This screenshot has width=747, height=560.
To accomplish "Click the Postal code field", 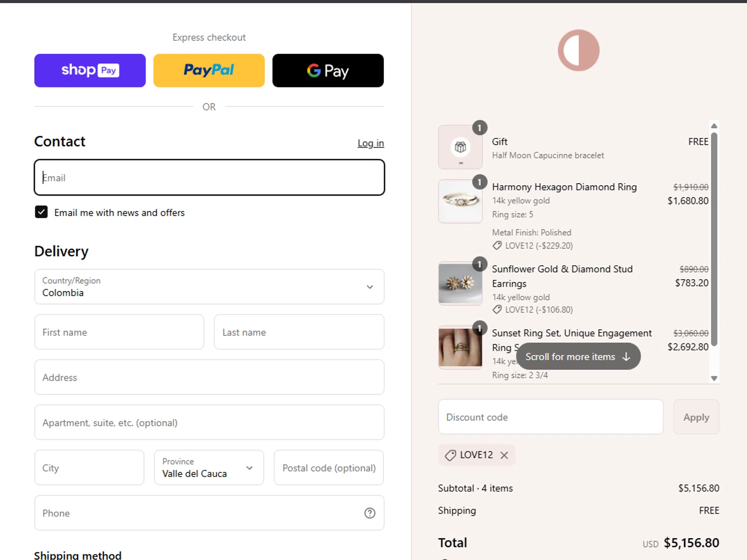I will coord(329,467).
